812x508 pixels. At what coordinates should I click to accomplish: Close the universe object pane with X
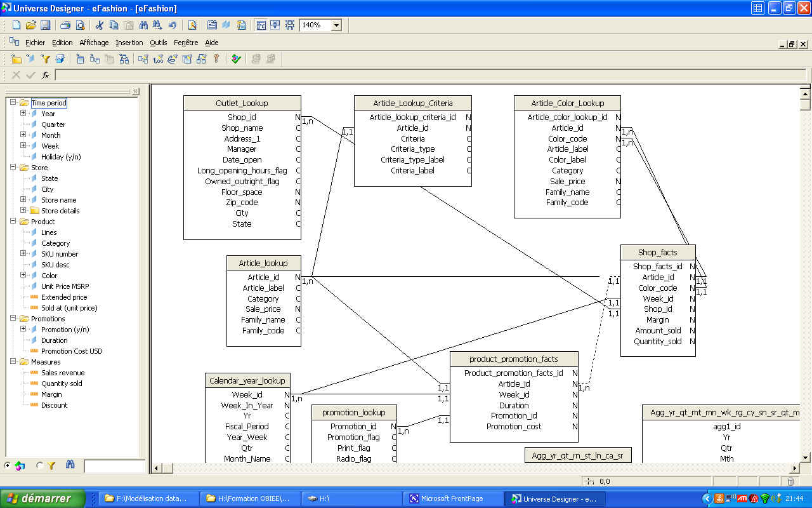pyautogui.click(x=136, y=92)
